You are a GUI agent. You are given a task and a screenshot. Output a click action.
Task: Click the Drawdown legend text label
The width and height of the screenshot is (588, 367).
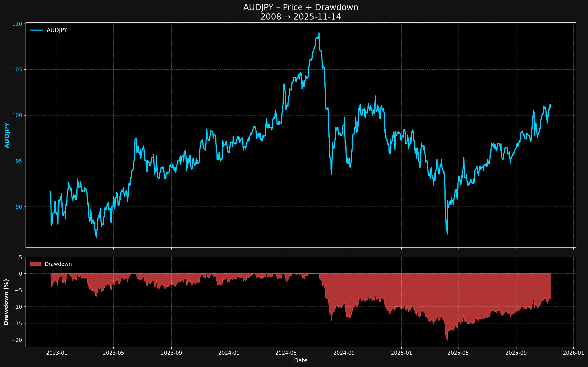coord(58,264)
